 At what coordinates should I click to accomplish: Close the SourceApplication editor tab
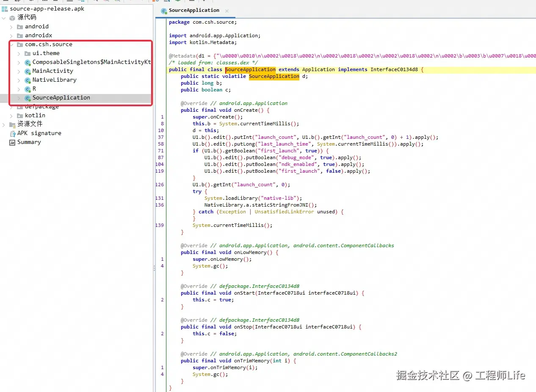227,11
